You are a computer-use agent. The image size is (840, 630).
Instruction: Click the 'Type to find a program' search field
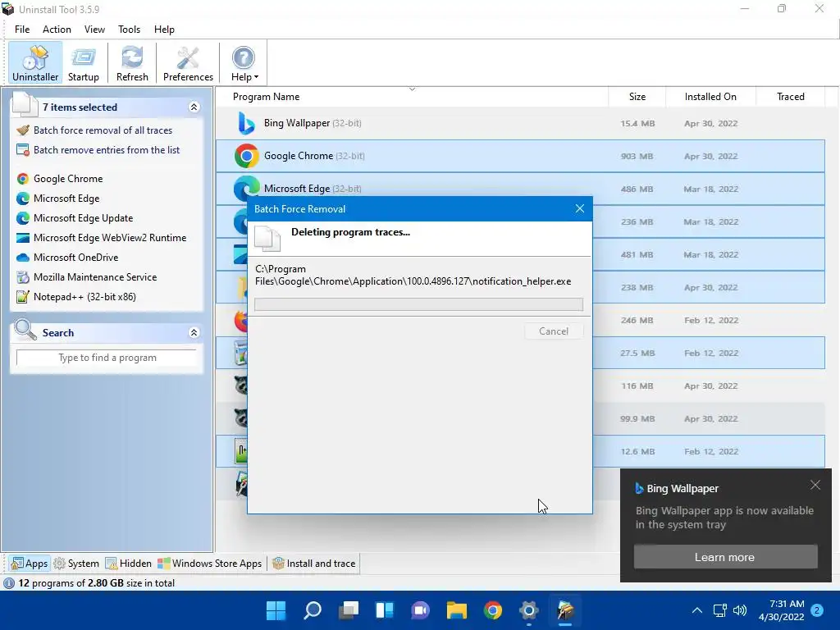tap(107, 358)
